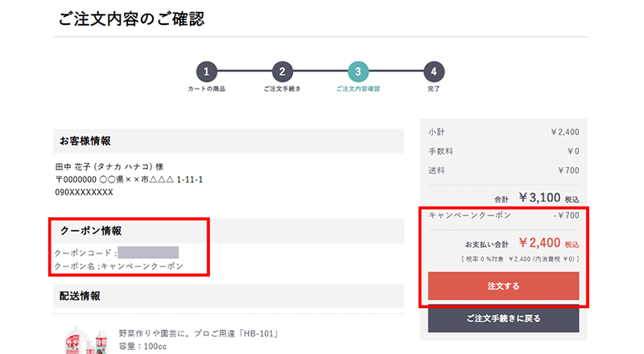Click the step 2 circle icon
The height and width of the screenshot is (354, 644).
(282, 72)
